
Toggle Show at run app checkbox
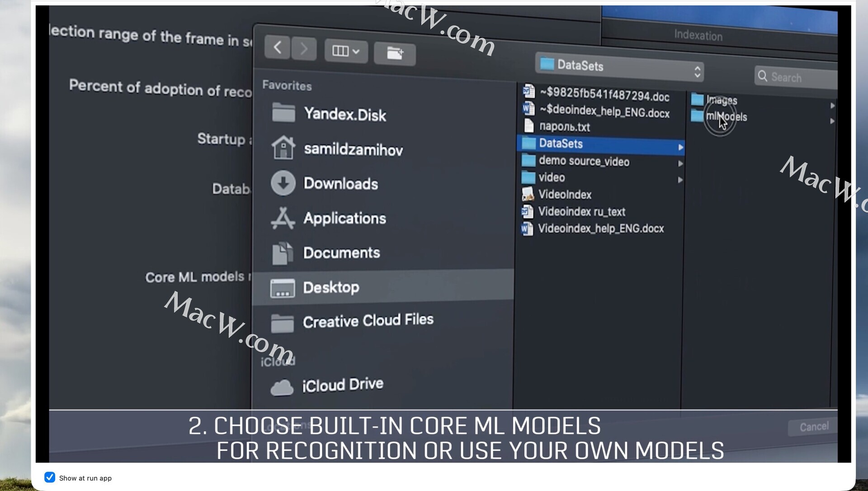(x=50, y=477)
